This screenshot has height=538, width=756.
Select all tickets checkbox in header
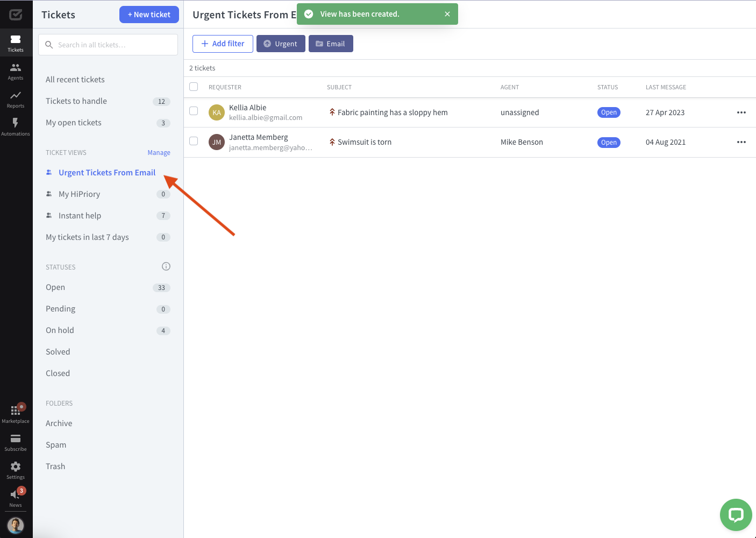coord(194,87)
